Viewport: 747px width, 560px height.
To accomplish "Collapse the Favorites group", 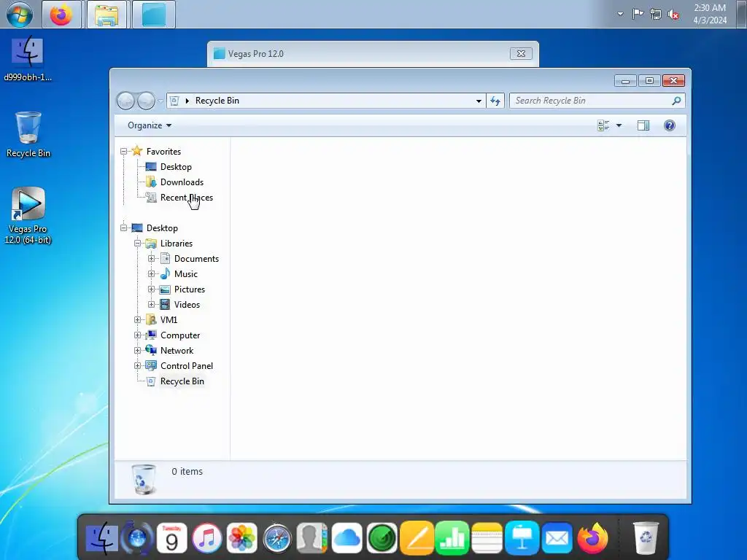I will pyautogui.click(x=123, y=152).
